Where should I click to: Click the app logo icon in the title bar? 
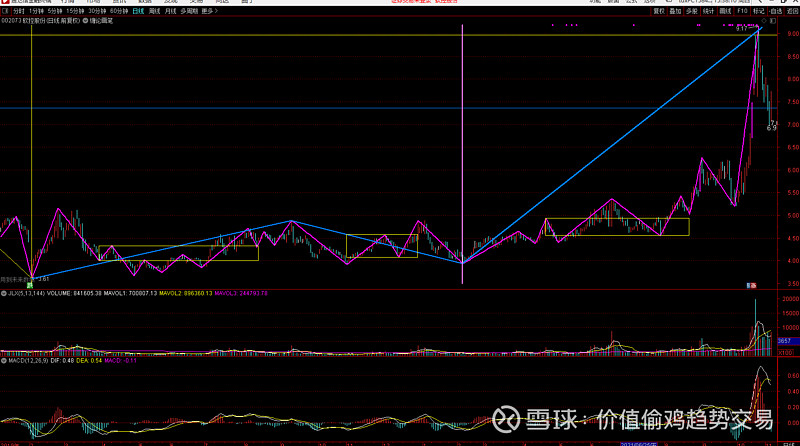(x=5, y=2)
